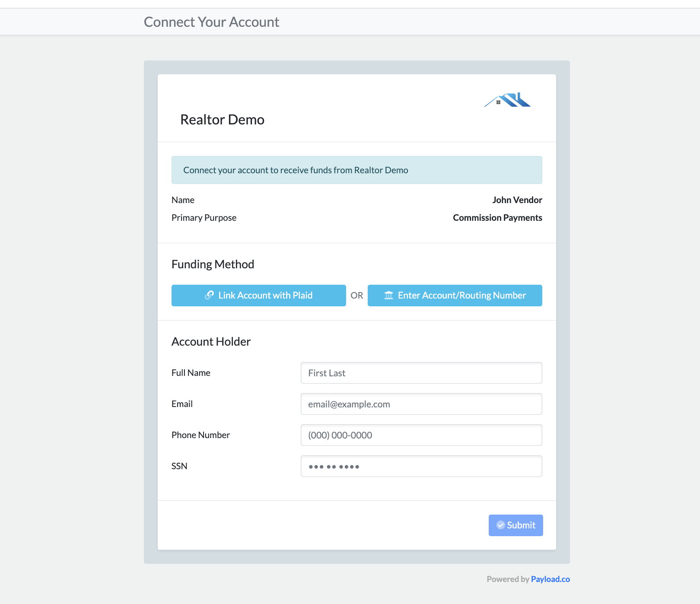
Task: Click the blue connect account info banner
Action: tap(356, 170)
